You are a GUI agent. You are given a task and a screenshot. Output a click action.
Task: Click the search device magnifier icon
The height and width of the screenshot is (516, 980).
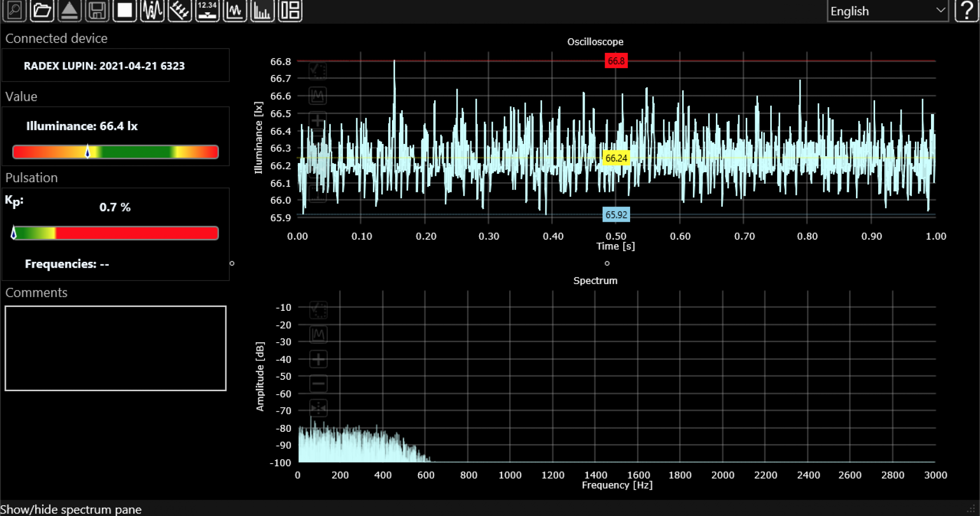coord(15,10)
